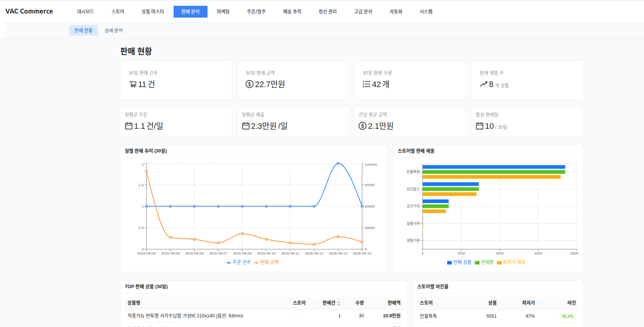This screenshot has width=644, height=327.
Task: Open the 대시보드 menu
Action: click(x=86, y=12)
